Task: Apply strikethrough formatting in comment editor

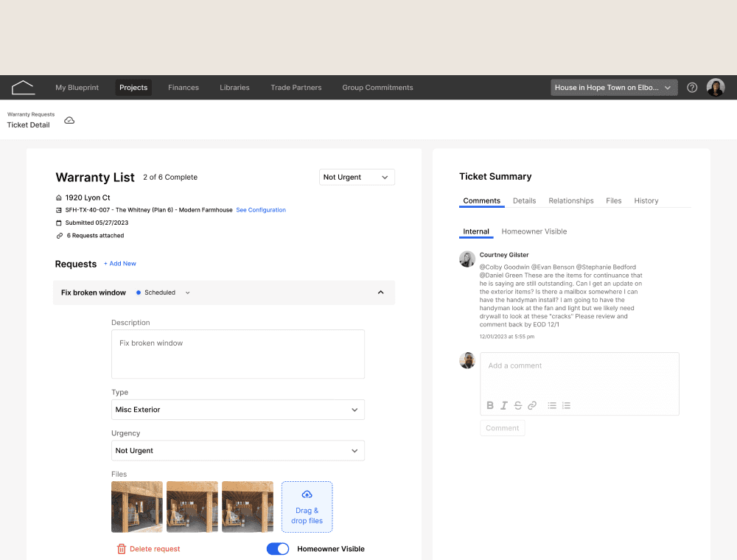Action: click(518, 405)
